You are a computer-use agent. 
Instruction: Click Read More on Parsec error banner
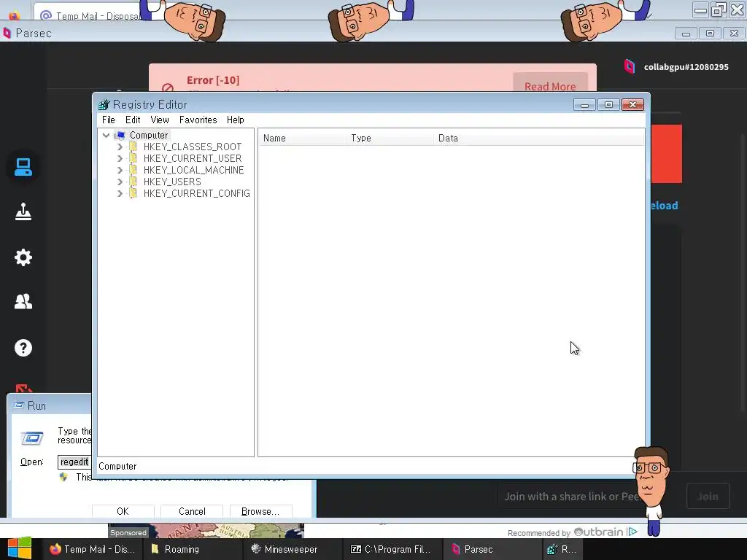click(550, 85)
